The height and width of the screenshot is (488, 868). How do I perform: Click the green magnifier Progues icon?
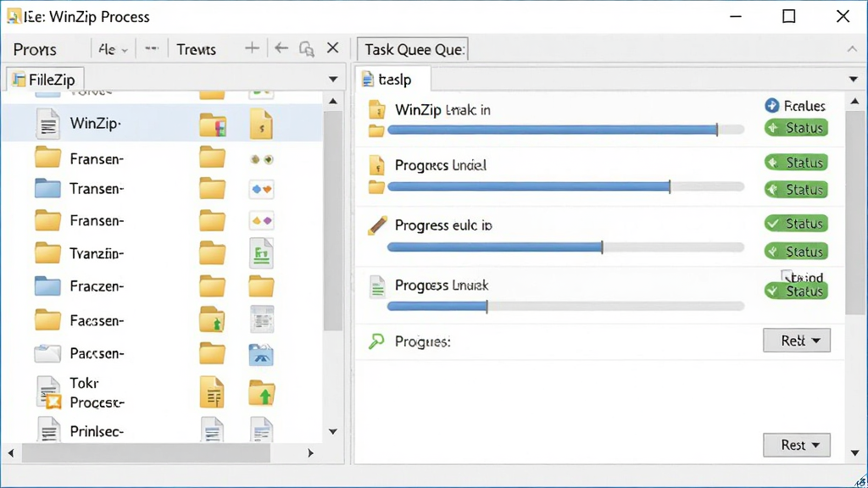click(376, 341)
